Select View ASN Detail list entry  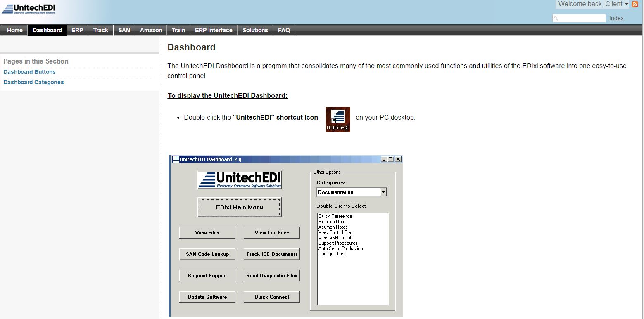click(335, 238)
